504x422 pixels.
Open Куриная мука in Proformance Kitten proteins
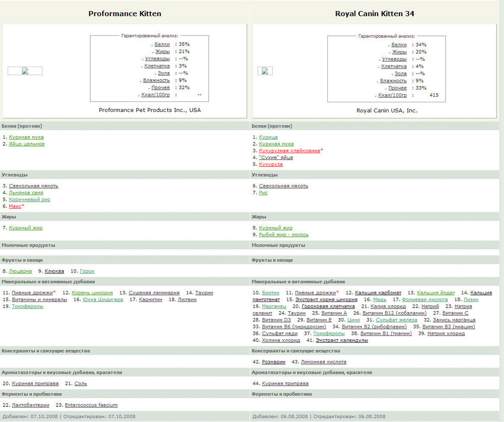point(26,137)
